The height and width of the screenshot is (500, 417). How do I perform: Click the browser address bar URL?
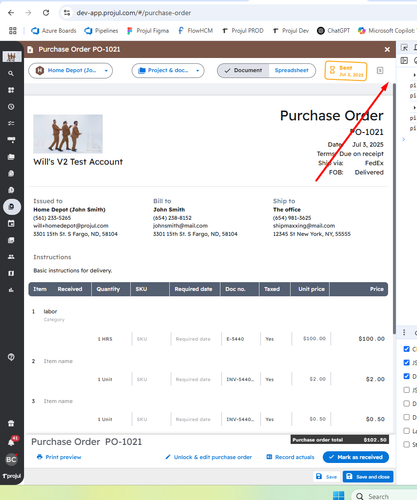click(x=134, y=13)
